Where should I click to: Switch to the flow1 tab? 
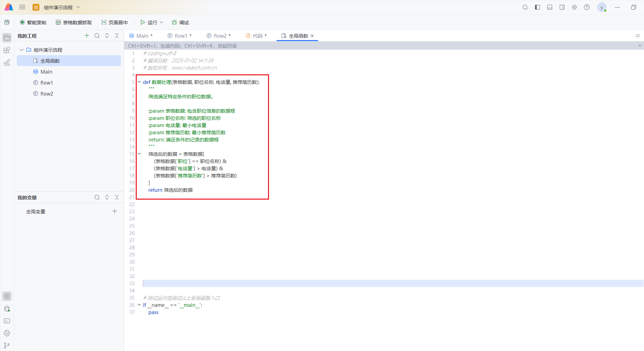pos(179,36)
